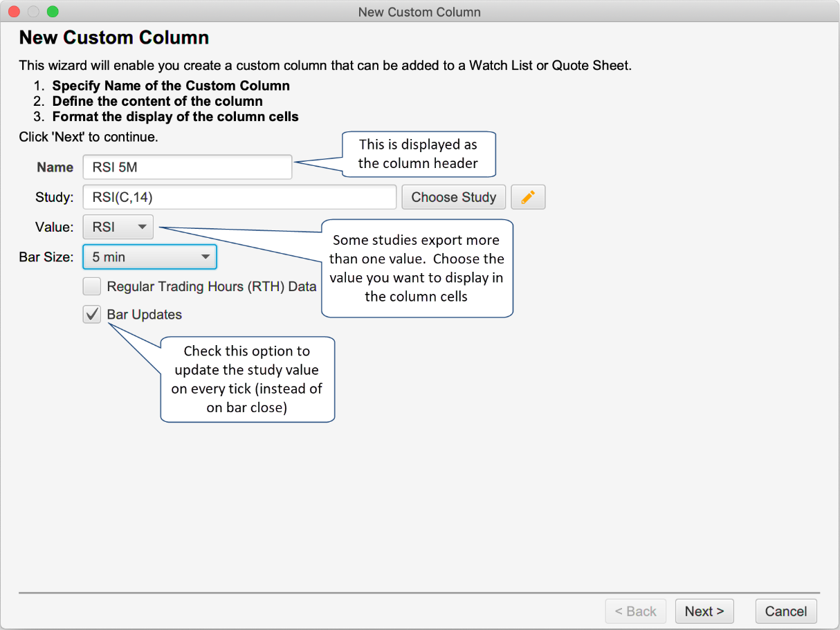Maximize the window using the green button
Image resolution: width=840 pixels, height=630 pixels.
(52, 12)
